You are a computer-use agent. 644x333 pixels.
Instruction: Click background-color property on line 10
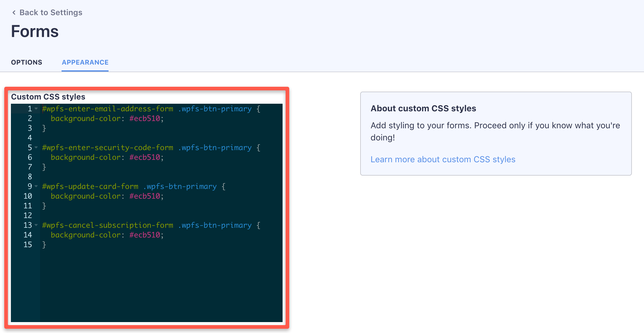coord(86,196)
